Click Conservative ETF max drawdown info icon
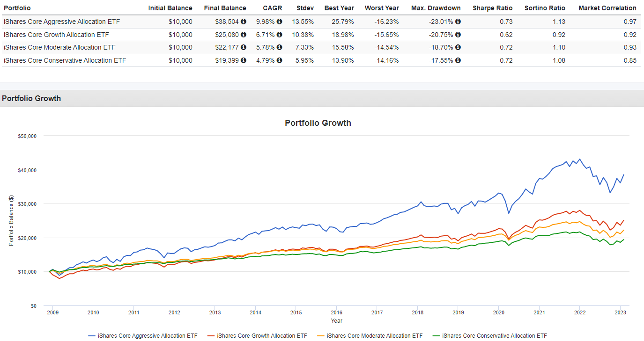This screenshot has height=341, width=644. (458, 60)
